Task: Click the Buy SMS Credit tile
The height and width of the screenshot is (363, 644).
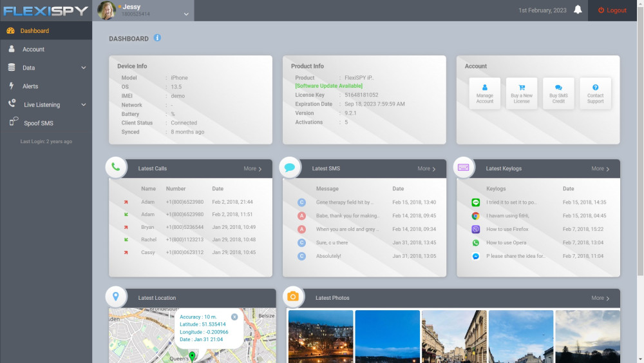Action: [558, 93]
